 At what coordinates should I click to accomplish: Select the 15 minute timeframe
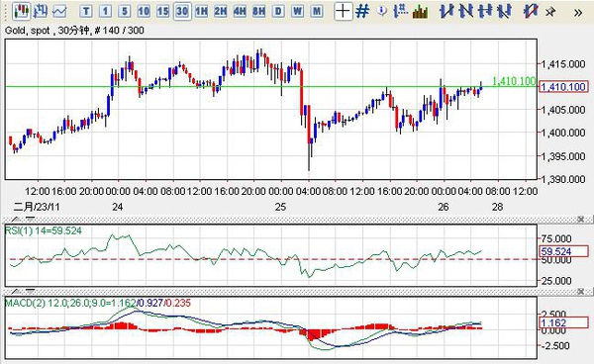(162, 11)
